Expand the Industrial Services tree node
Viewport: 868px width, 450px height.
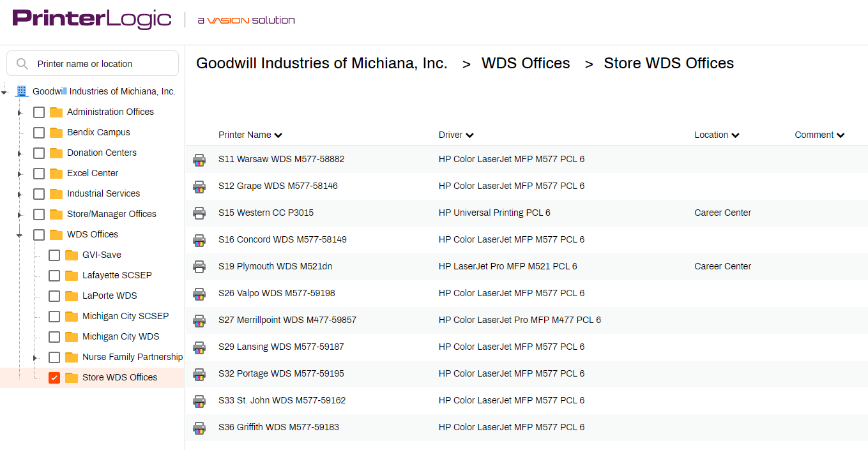[x=20, y=195]
